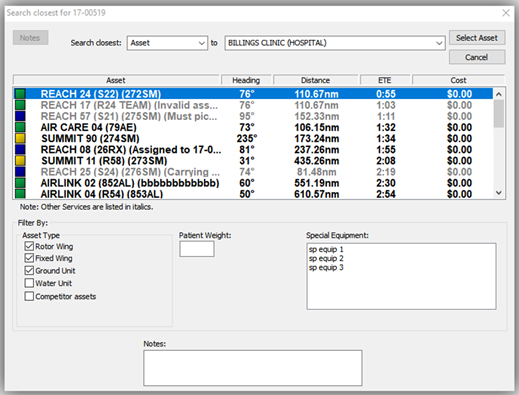Uncheck the Ground Unit checkbox

pos(29,270)
